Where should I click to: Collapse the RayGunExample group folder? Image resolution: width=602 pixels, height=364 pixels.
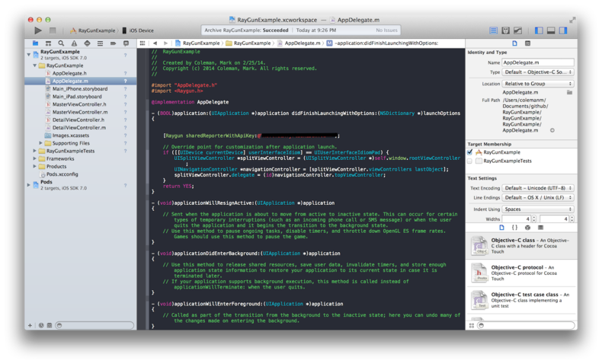point(35,65)
